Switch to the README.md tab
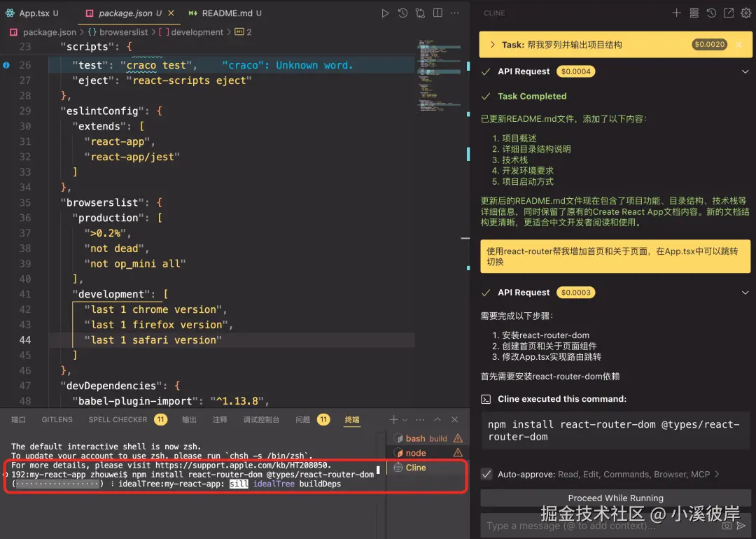 tap(225, 13)
